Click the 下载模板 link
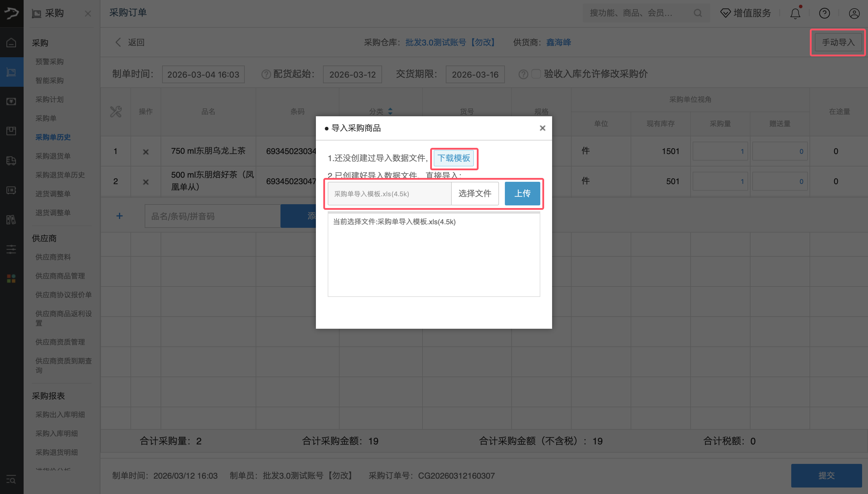 [x=454, y=158]
